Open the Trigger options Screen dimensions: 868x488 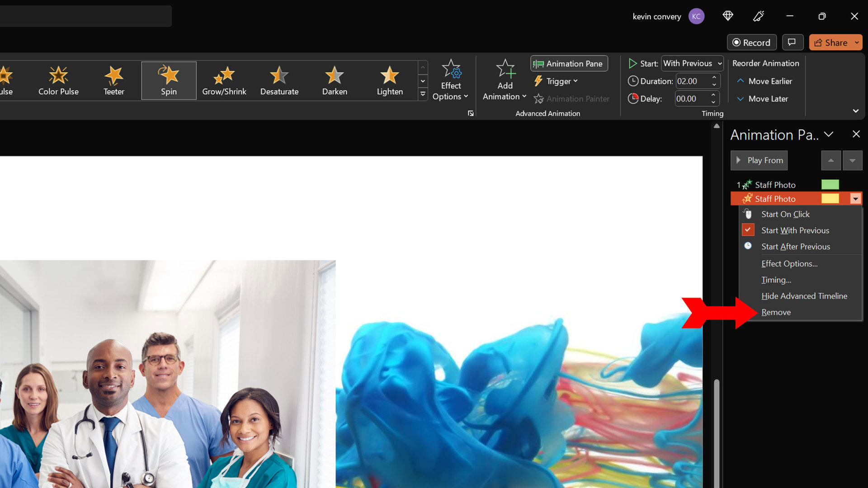(x=556, y=81)
